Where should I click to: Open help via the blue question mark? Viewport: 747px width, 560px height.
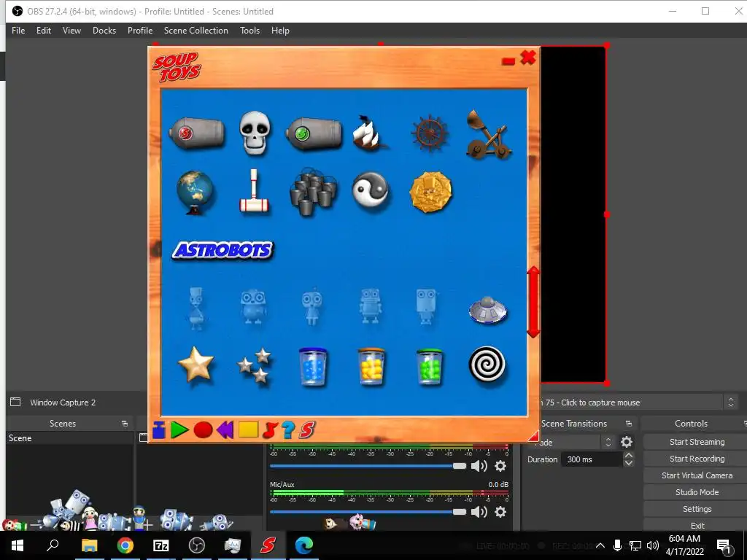pos(288,430)
